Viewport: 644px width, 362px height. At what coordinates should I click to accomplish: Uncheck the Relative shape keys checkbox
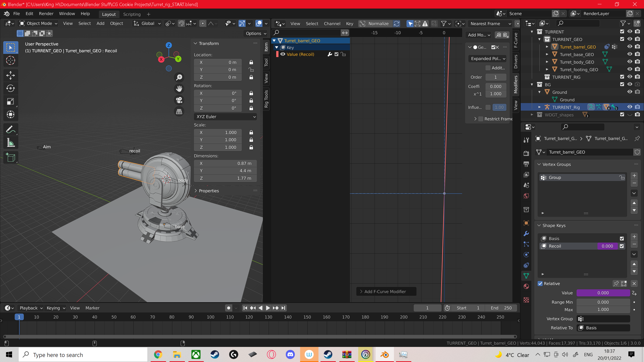point(540,284)
